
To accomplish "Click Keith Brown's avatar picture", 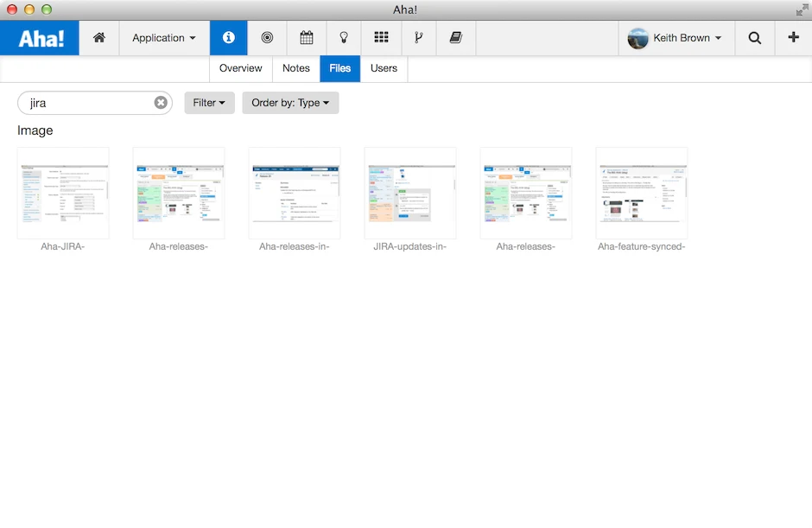I will 638,38.
